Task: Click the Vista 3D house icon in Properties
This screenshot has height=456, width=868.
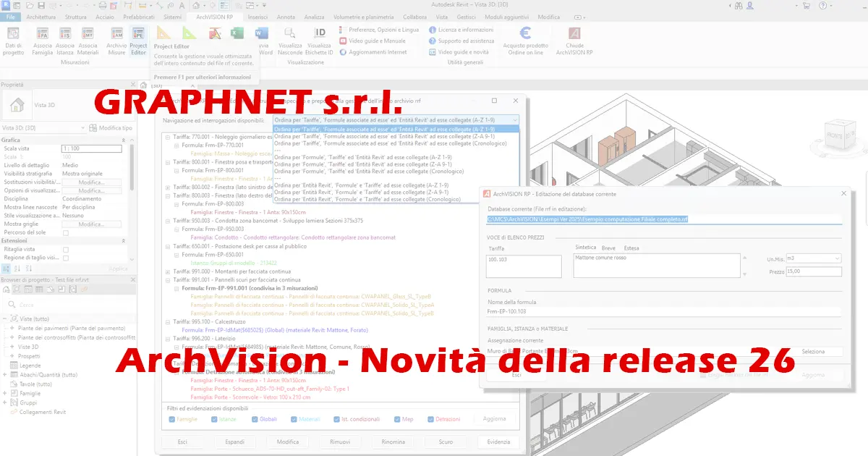Action: click(x=16, y=105)
